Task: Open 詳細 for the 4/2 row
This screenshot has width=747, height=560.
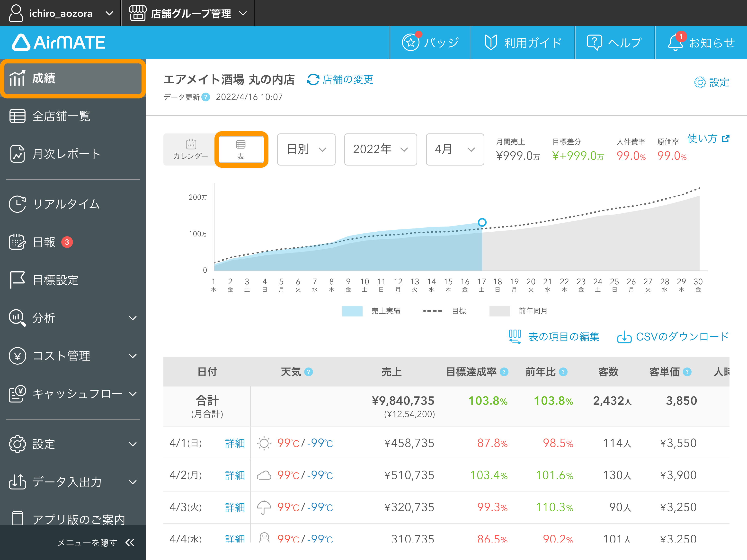Action: click(235, 475)
